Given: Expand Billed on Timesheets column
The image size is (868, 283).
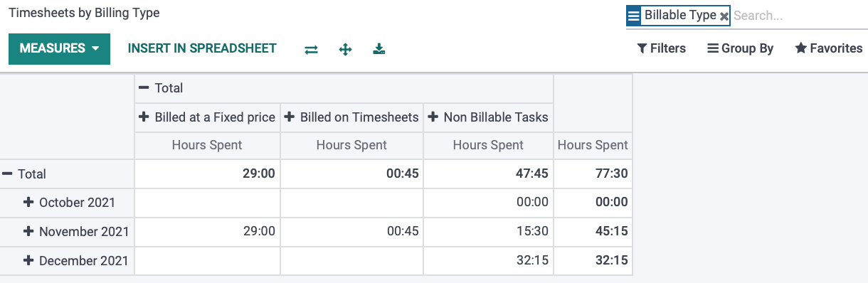Looking at the screenshot, I should [x=351, y=117].
